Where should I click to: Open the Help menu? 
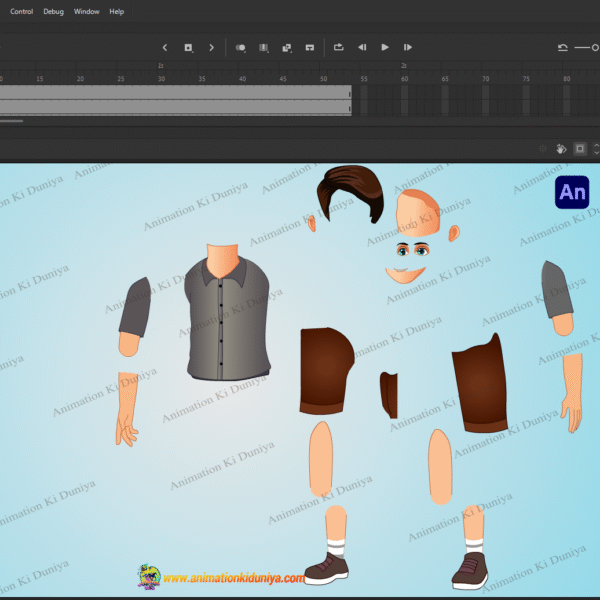point(116,11)
